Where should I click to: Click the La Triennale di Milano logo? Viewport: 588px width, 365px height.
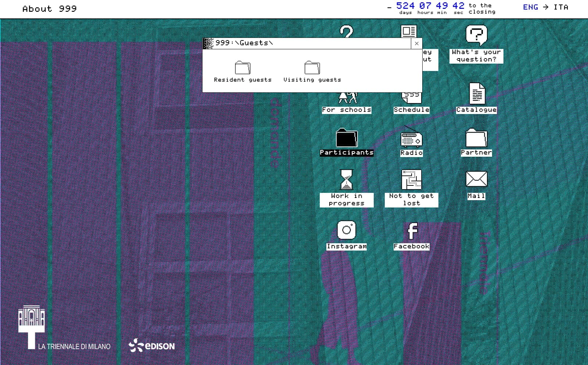64,327
